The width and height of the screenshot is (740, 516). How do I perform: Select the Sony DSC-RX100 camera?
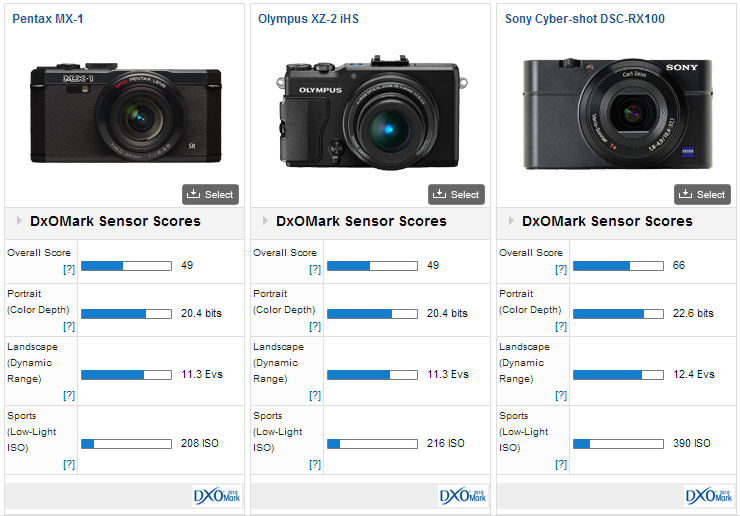702,195
